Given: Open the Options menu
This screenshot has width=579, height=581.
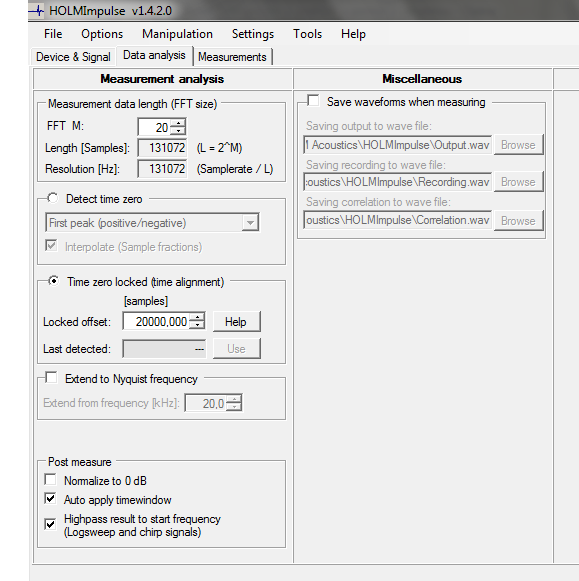Looking at the screenshot, I should (x=102, y=34).
